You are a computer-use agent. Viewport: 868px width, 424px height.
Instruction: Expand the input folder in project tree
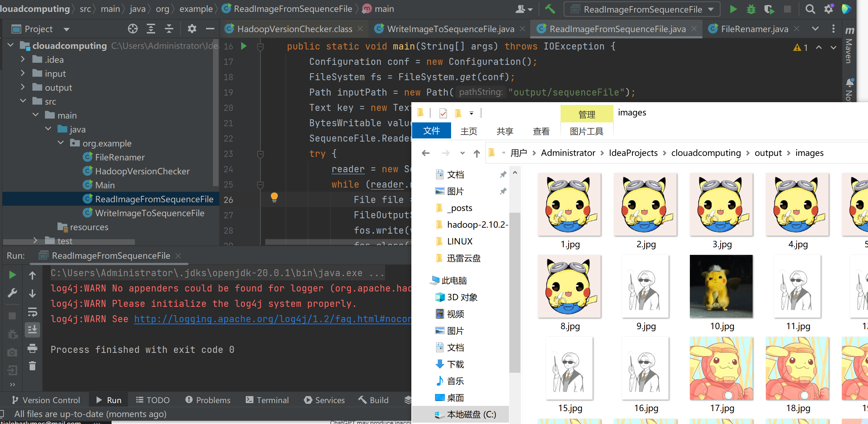(23, 73)
